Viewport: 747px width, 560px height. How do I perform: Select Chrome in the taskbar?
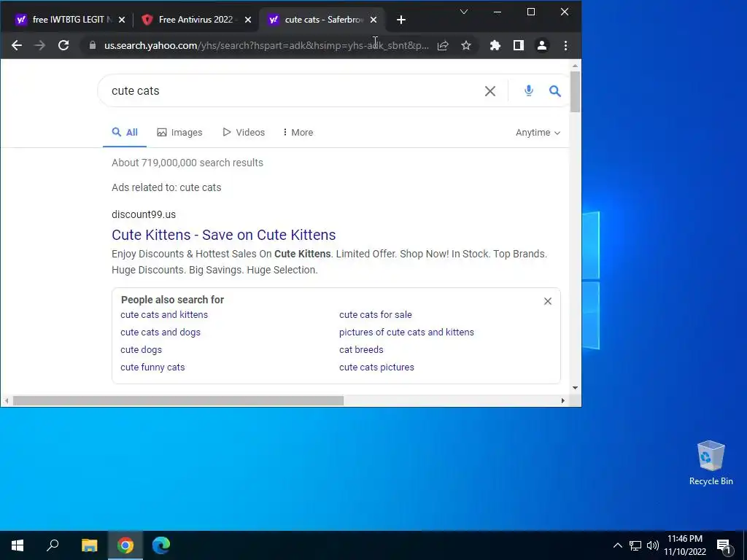click(x=125, y=545)
